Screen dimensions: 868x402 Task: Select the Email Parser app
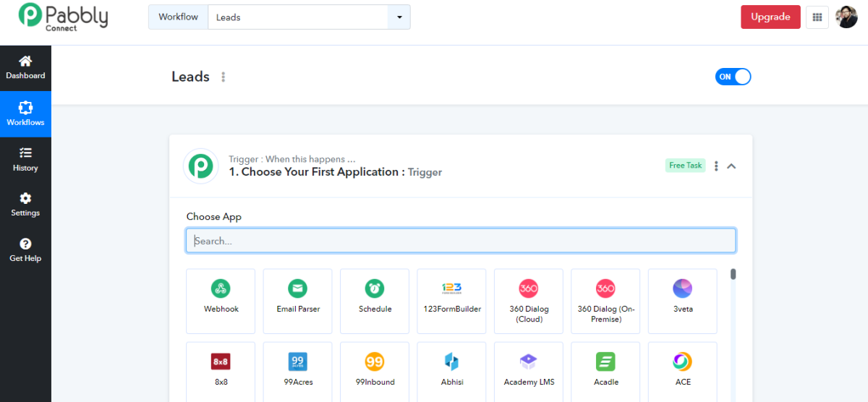298,301
